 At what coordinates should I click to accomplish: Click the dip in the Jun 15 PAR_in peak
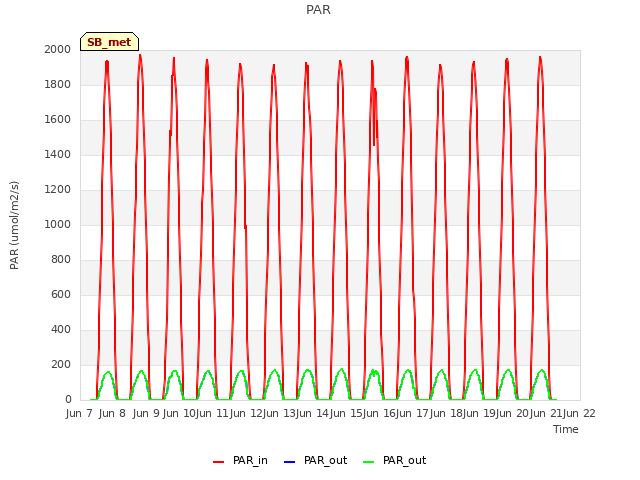(x=374, y=144)
